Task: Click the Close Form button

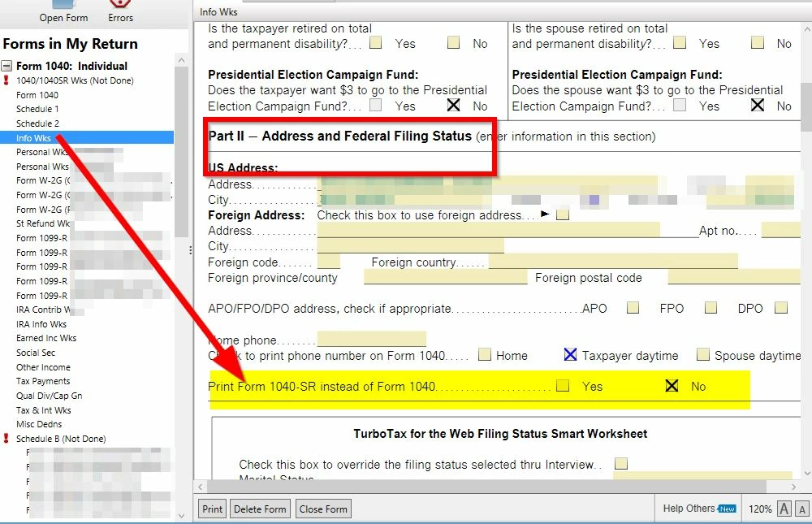Action: click(323, 509)
